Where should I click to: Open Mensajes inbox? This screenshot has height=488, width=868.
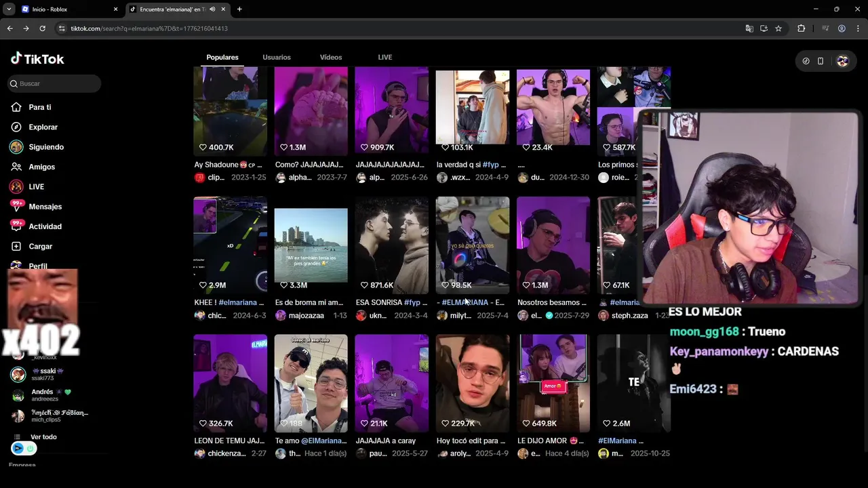[x=45, y=207]
